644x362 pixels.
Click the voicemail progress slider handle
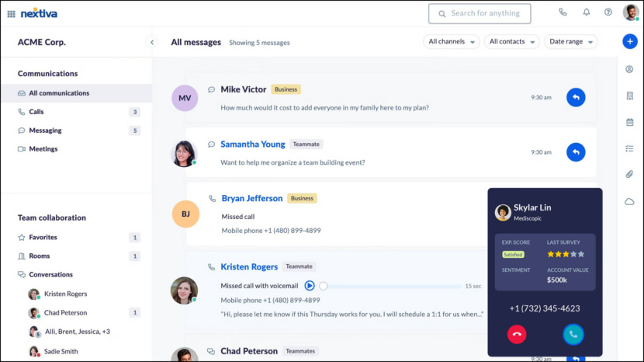point(324,286)
